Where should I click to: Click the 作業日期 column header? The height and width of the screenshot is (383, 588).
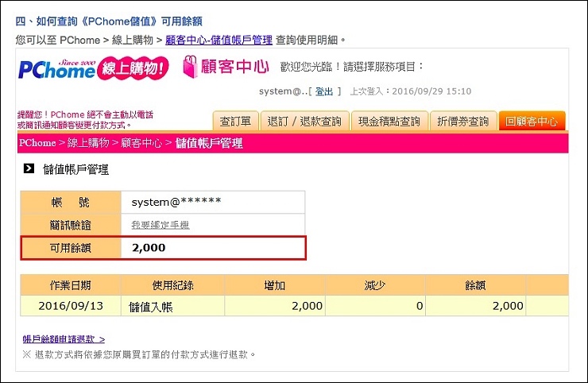pyautogui.click(x=71, y=285)
